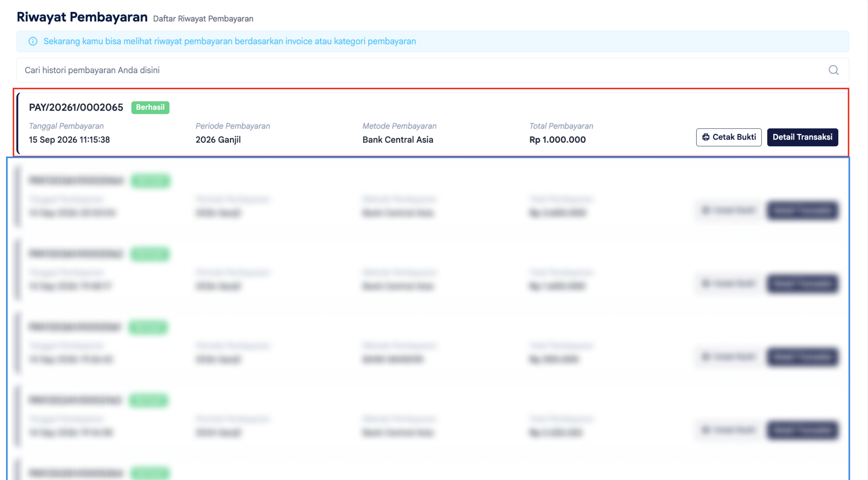
Task: Click the period value 2026 Ganjil
Action: [x=218, y=140]
